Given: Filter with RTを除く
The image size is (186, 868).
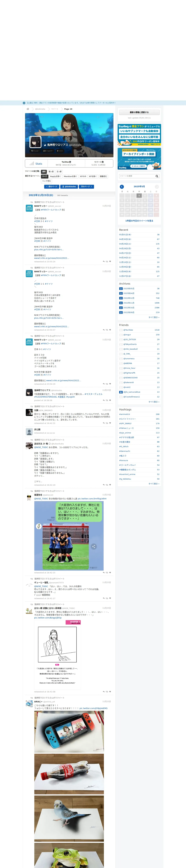Looking at the screenshot, I should [x=93, y=176].
